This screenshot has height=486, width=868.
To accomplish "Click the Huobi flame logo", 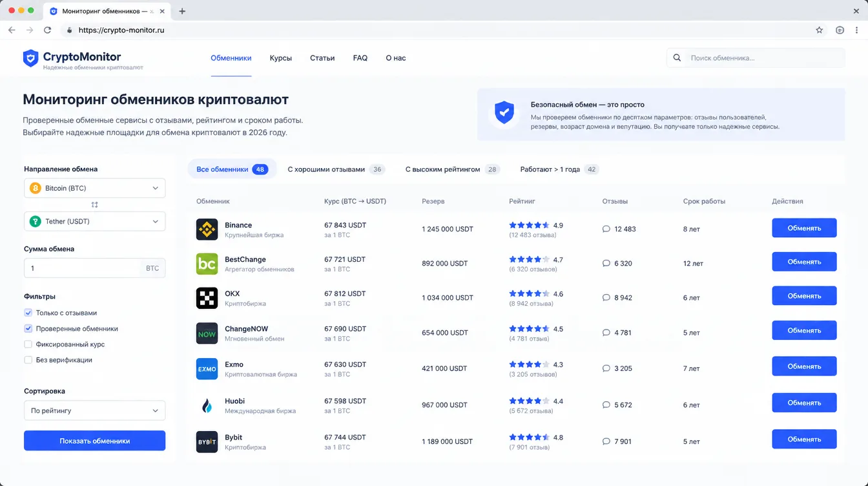I will point(207,405).
